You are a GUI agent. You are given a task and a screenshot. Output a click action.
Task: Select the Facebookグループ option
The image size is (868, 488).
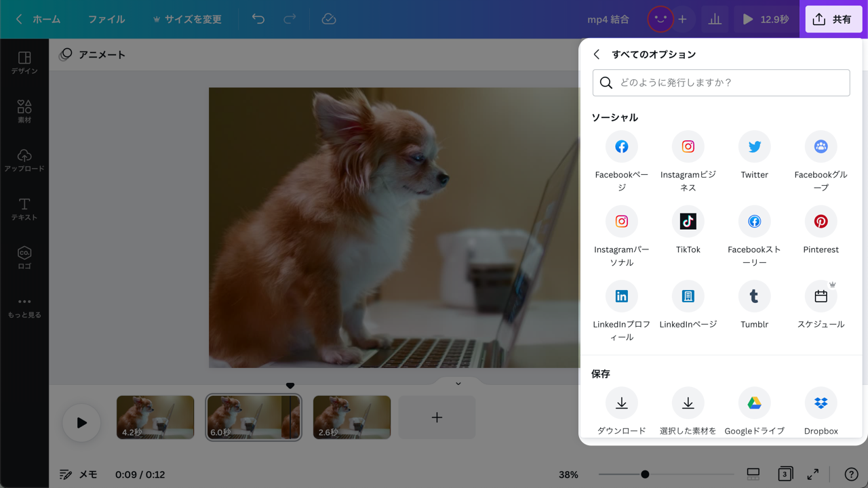pyautogui.click(x=821, y=146)
